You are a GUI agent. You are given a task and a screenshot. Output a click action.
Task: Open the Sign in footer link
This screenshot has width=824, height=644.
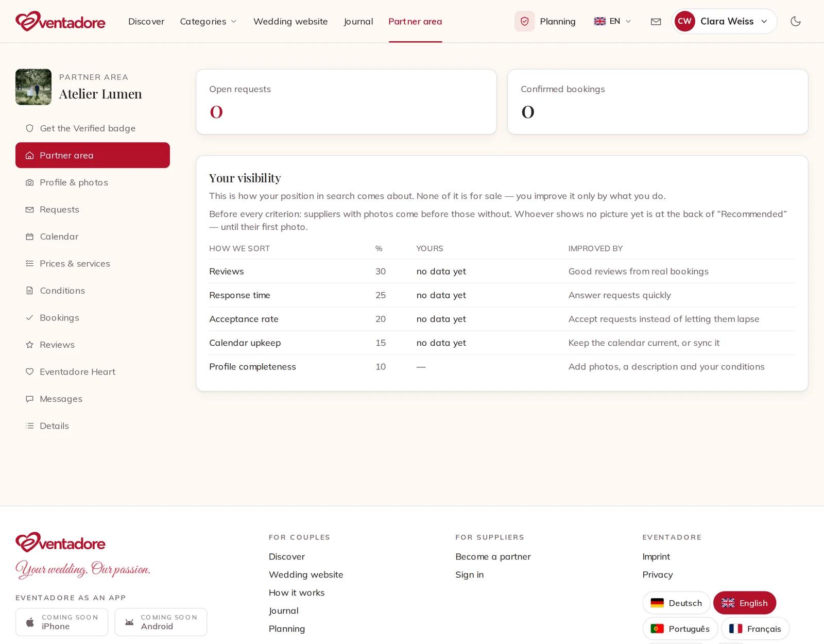(x=469, y=574)
